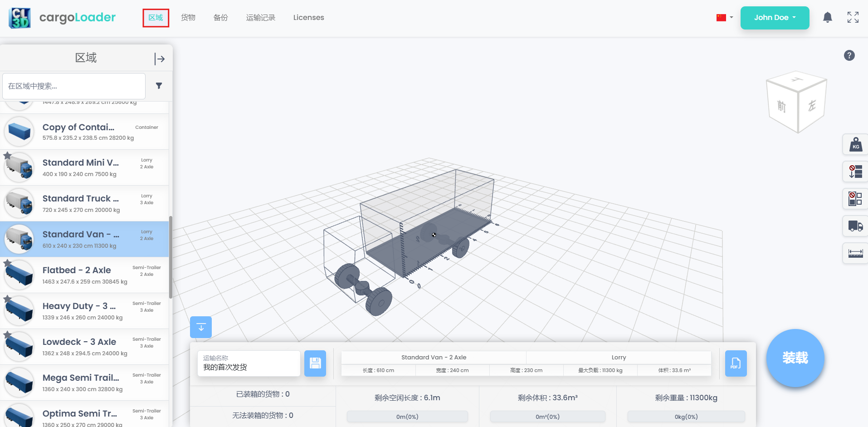
Task: Open the 运输记录 menu item
Action: coord(260,18)
